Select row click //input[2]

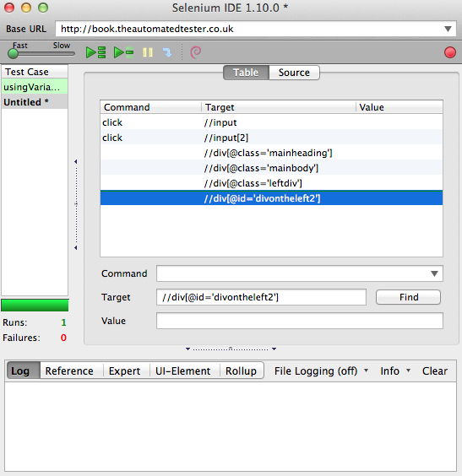tap(271, 138)
